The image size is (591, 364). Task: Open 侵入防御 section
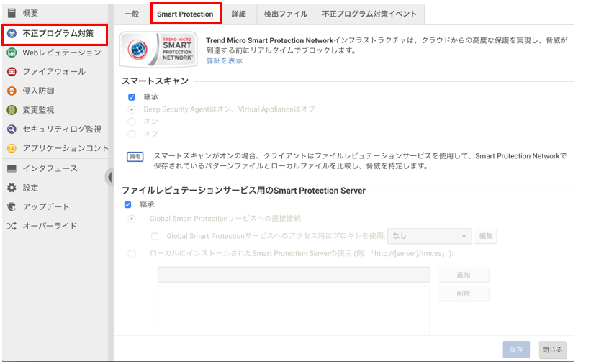pos(38,91)
